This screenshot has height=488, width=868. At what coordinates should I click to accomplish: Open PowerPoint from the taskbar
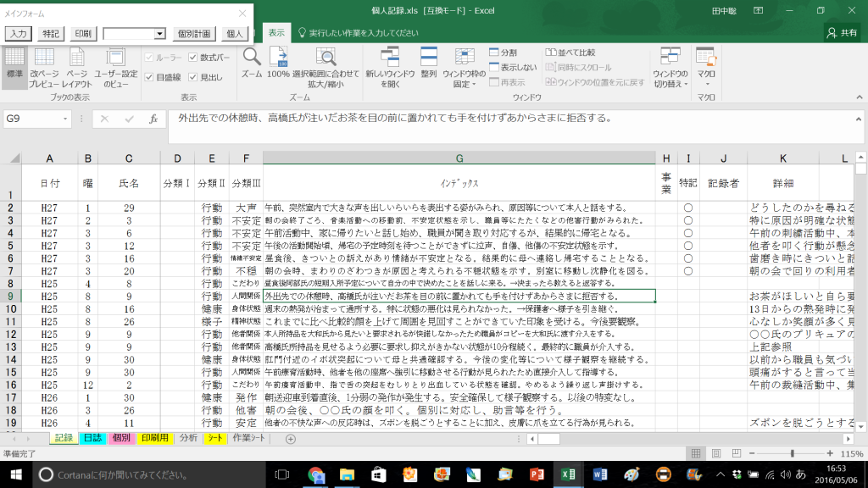pyautogui.click(x=537, y=474)
